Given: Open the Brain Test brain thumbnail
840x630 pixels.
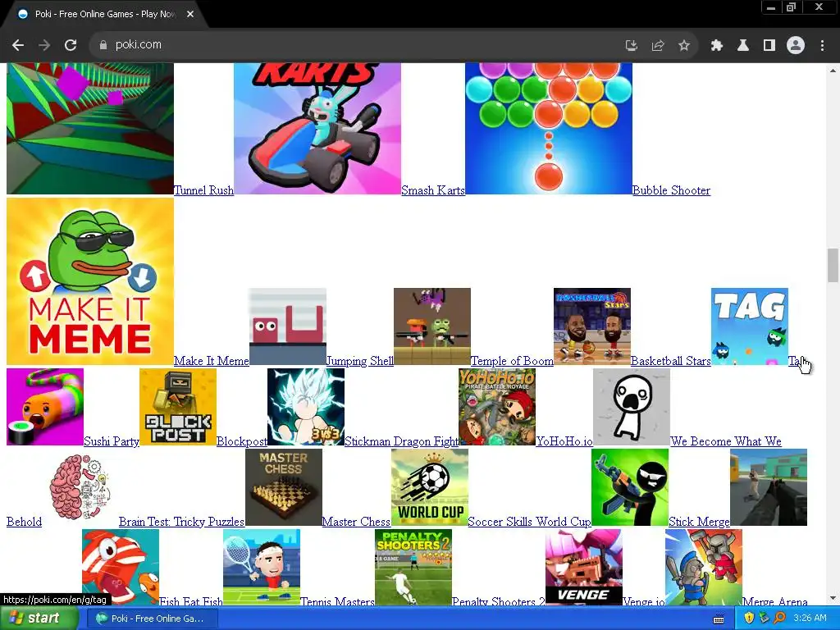Looking at the screenshot, I should [80, 487].
